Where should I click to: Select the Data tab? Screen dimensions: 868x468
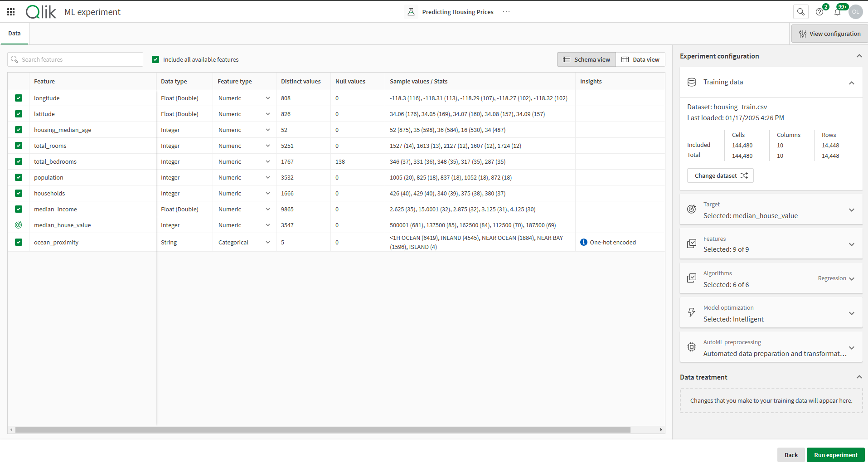15,34
